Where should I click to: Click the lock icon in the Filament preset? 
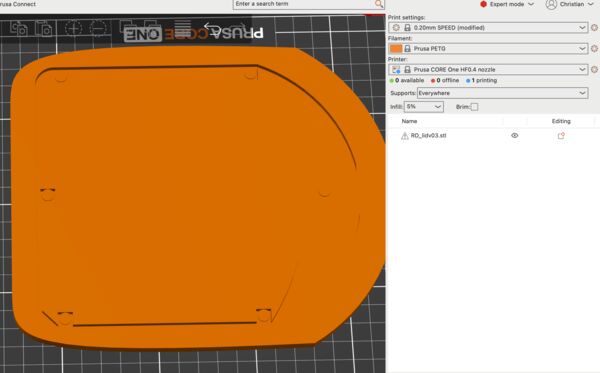tap(407, 49)
